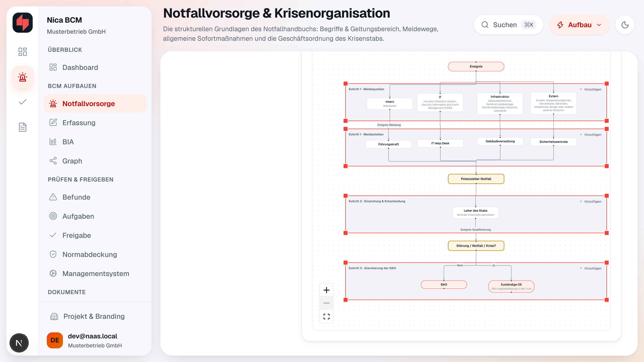Click the Ereignis-Qualifizierung edge label
Image resolution: width=644 pixels, height=362 pixels.
point(476,230)
